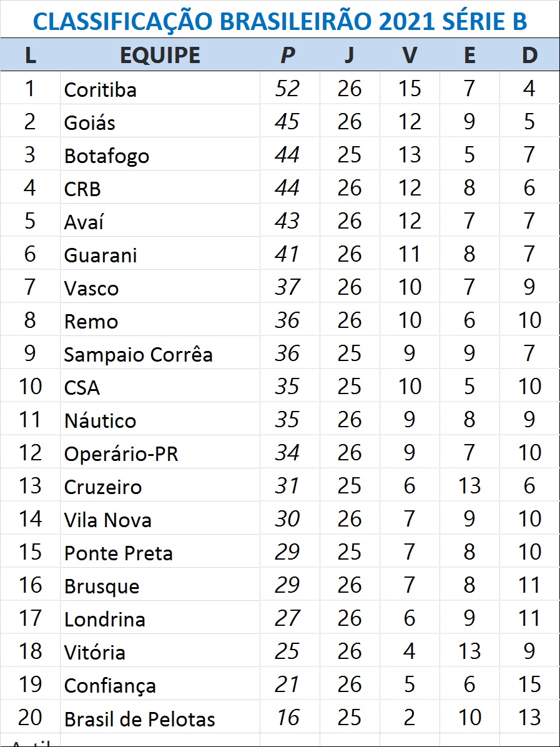This screenshot has width=560, height=747.
Task: Click the Ponte Preta team cell
Action: coord(118,553)
